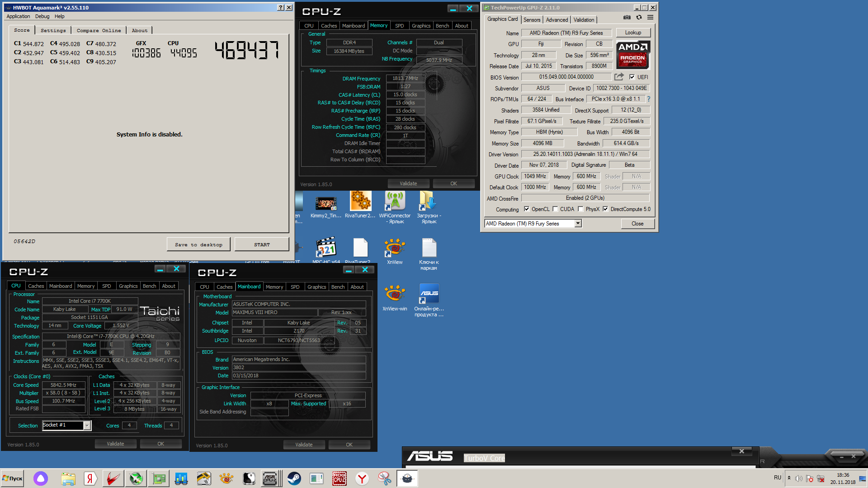Click the Bus Interface question mark in GPU-Z
Viewport: 868px width, 488px height.
point(649,99)
